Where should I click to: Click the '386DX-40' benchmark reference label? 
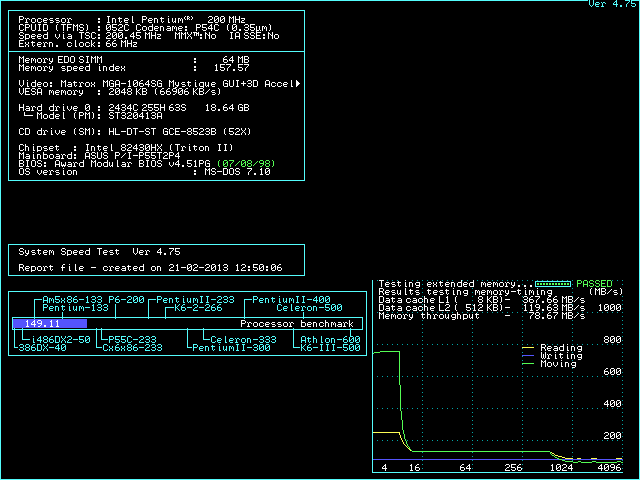42,348
